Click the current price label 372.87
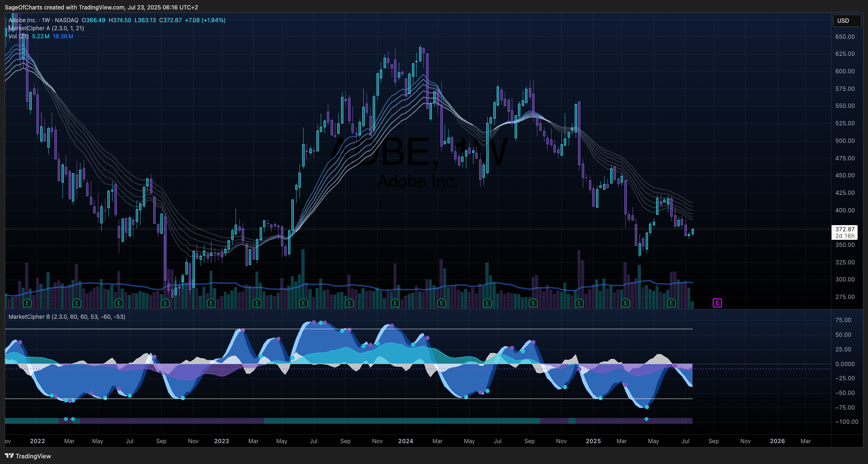 845,229
